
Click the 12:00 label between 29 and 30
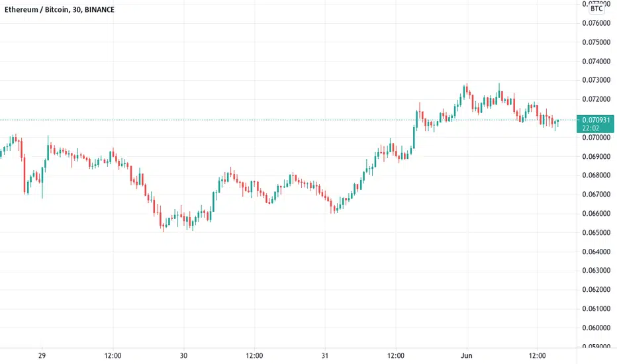click(113, 356)
